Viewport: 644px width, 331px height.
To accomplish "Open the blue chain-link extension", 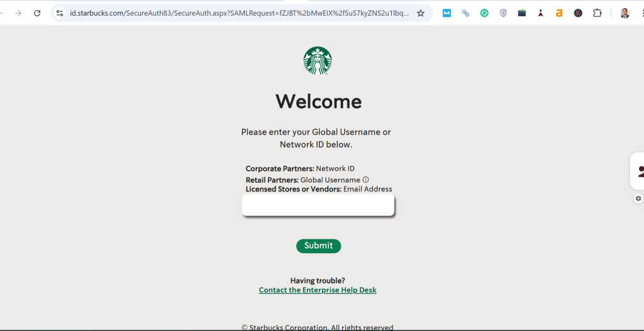I will pyautogui.click(x=465, y=13).
